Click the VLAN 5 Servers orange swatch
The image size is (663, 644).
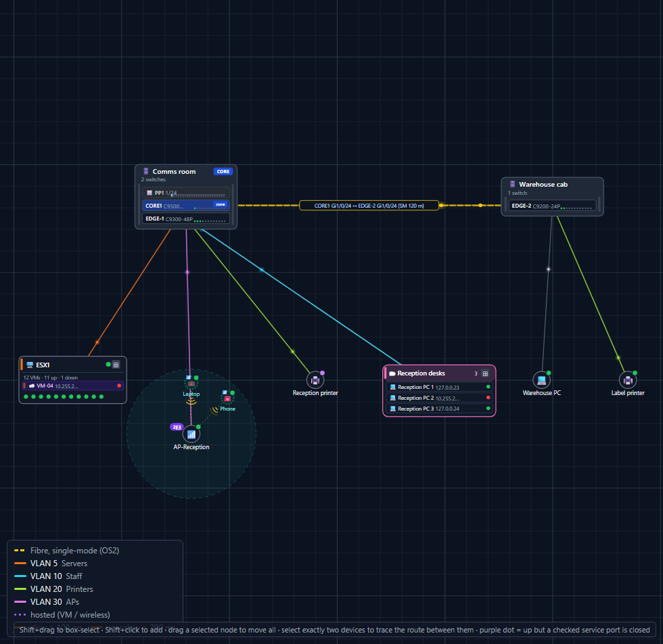(x=20, y=563)
